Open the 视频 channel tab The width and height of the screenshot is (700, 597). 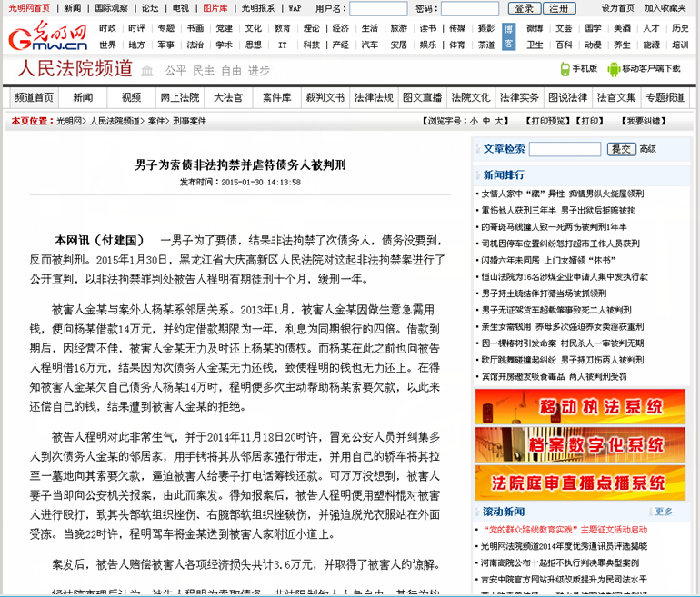[131, 97]
